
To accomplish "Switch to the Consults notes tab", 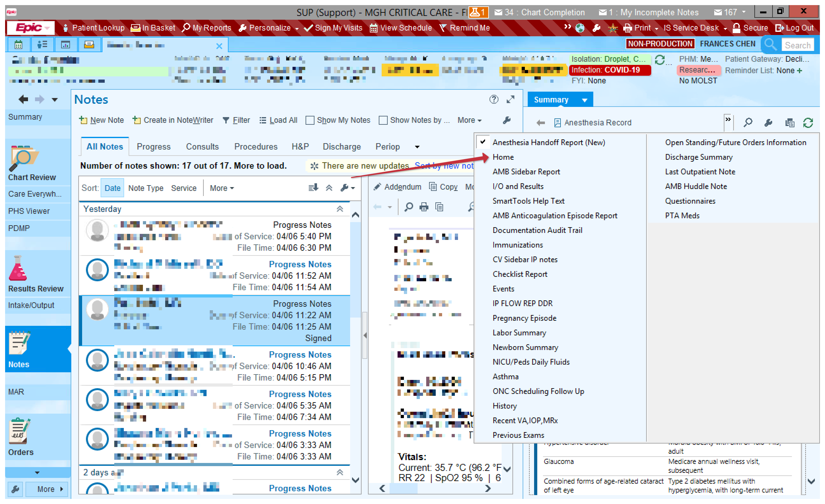I will tap(202, 147).
